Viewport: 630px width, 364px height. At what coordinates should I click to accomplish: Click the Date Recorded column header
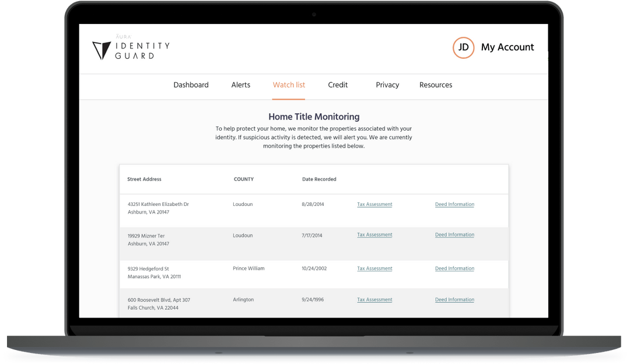319,179
